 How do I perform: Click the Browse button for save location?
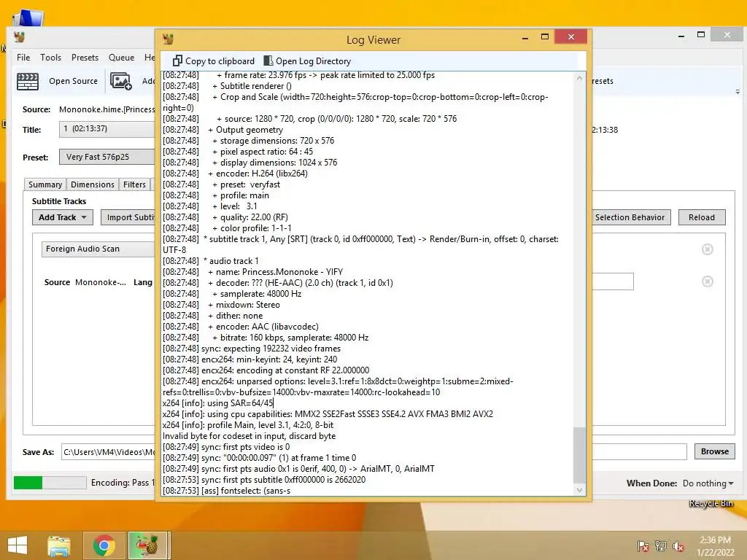coord(715,451)
